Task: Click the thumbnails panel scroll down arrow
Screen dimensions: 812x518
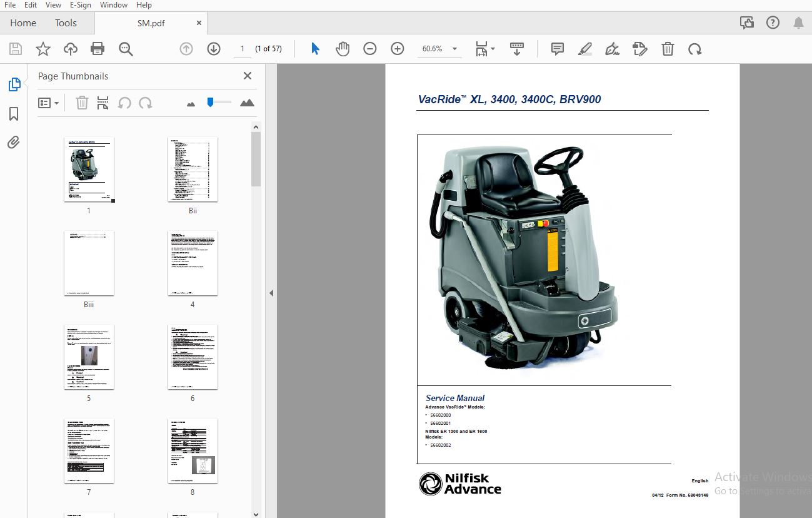Action: (256, 514)
